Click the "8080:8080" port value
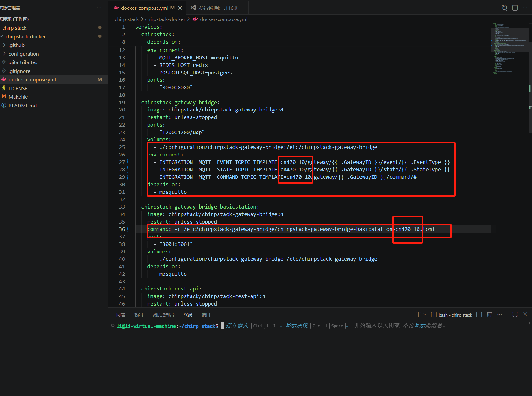This screenshot has width=532, height=396. pyautogui.click(x=176, y=88)
